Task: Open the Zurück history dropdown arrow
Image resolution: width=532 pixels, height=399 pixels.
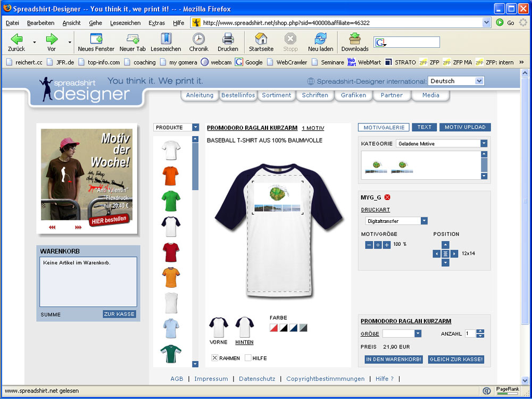Action: coord(35,43)
